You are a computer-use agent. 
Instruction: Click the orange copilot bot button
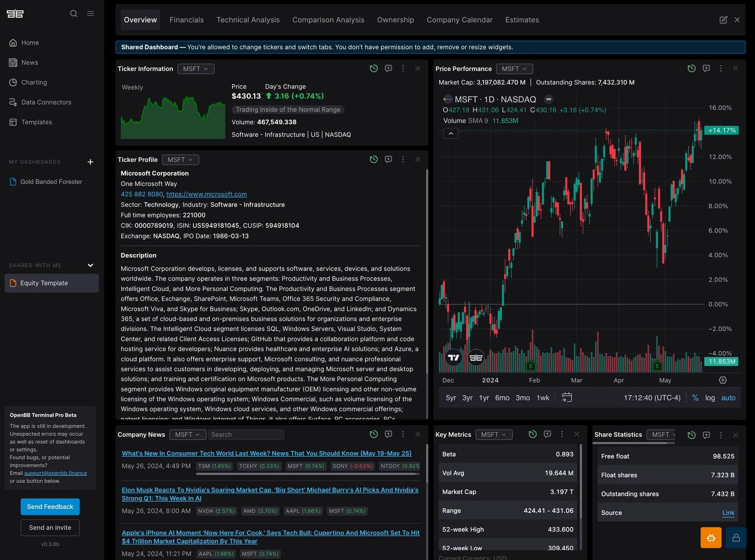(x=711, y=538)
